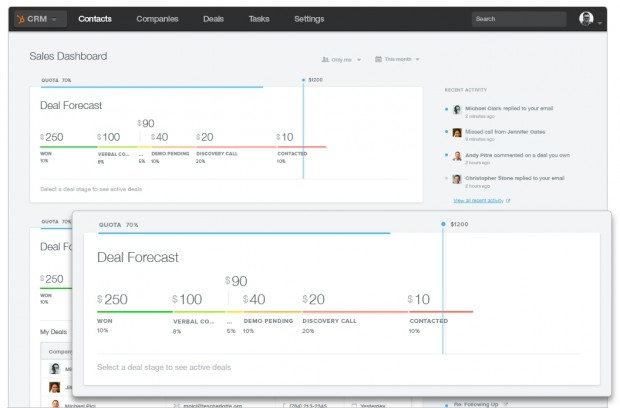Click Michael Clark's avatar in recent activity
This screenshot has width=620, height=408.
click(457, 110)
